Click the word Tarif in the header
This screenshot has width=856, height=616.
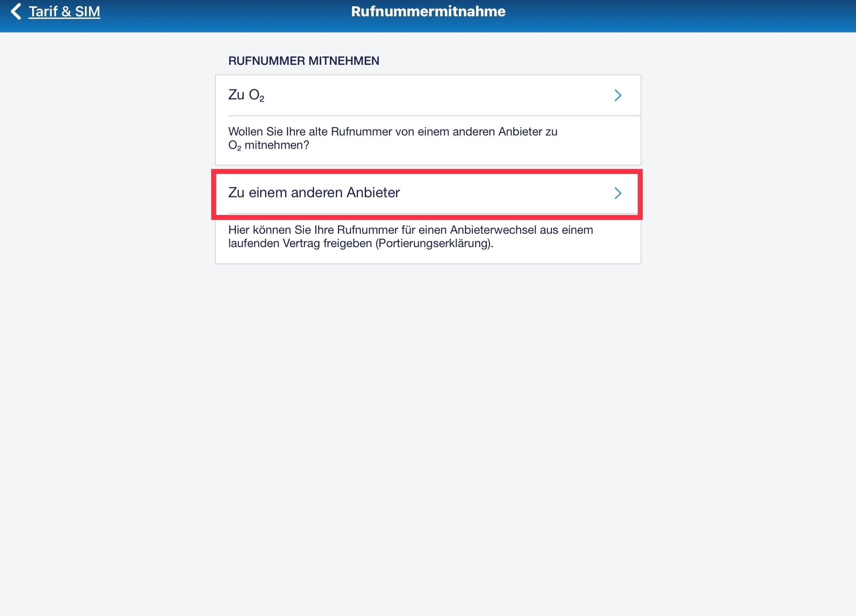pos(43,12)
